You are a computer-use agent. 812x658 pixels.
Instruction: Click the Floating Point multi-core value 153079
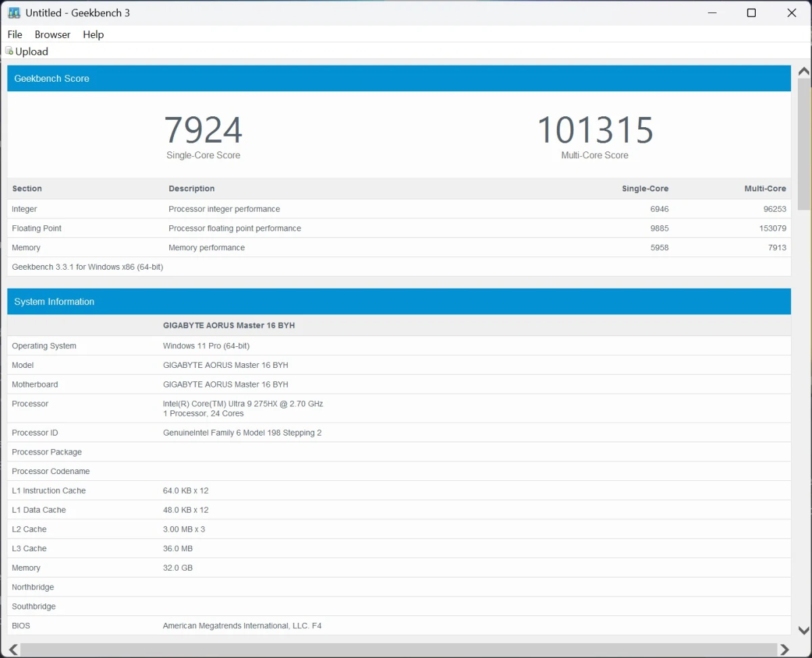pos(773,229)
